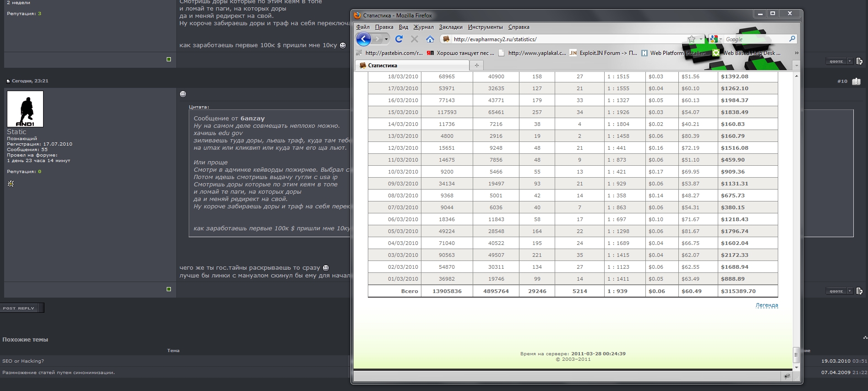868x391 pixels.
Task: Open the Web Based Help Desk bookmark
Action: point(747,53)
